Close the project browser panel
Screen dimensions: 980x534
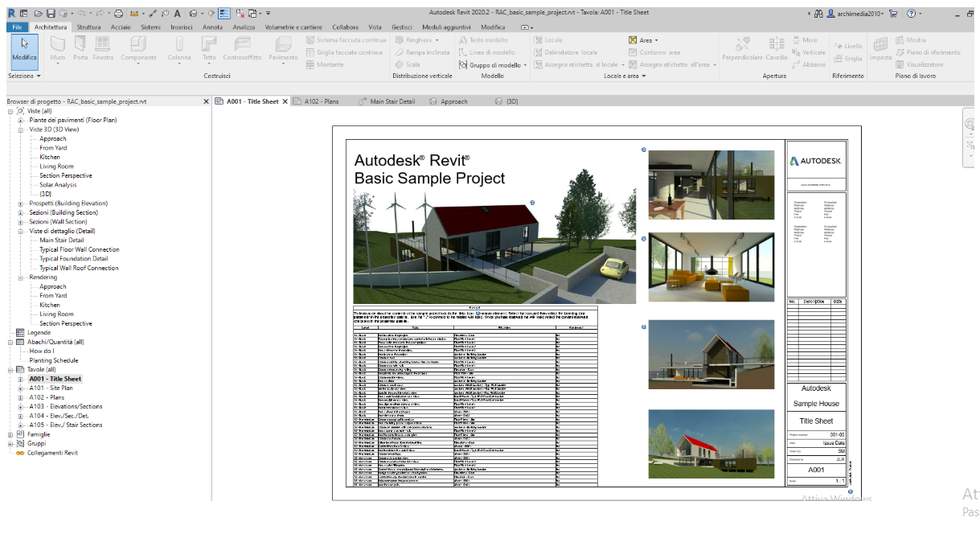206,102
